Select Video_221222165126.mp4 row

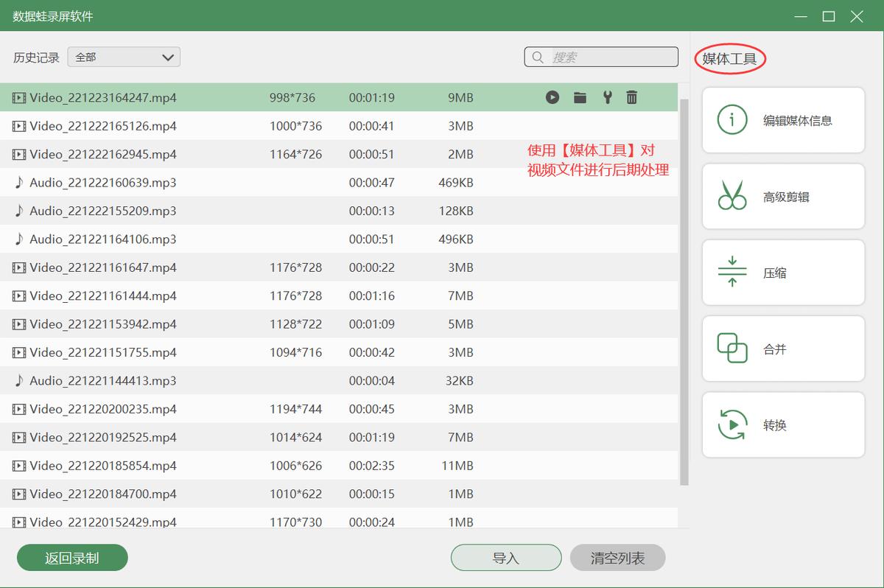(103, 126)
